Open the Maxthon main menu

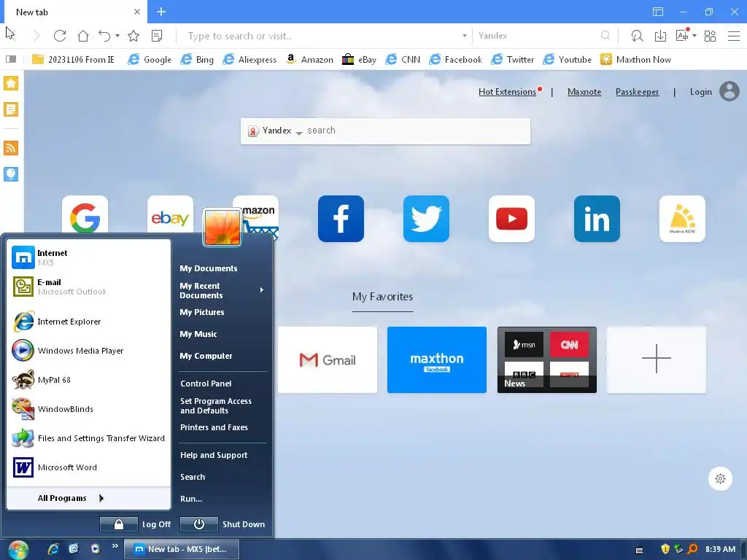[x=734, y=36]
